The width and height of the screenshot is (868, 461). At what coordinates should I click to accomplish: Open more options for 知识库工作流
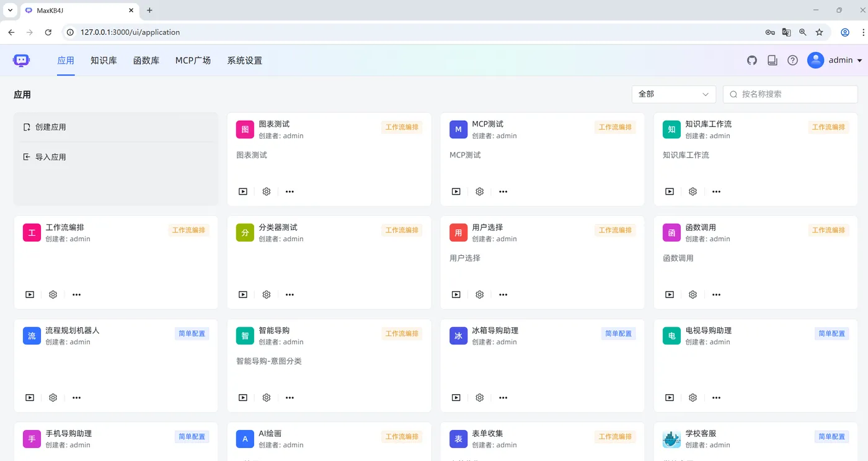pos(716,191)
